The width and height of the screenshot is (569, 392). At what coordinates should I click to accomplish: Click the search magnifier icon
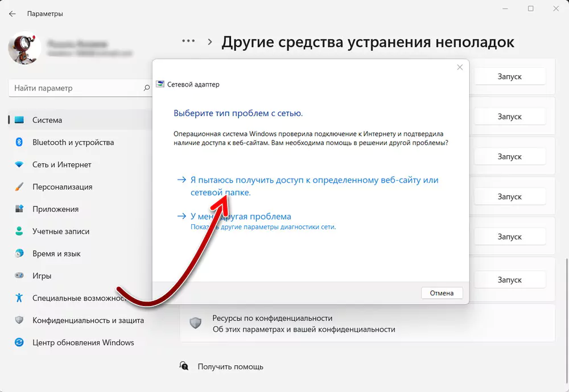(x=146, y=88)
